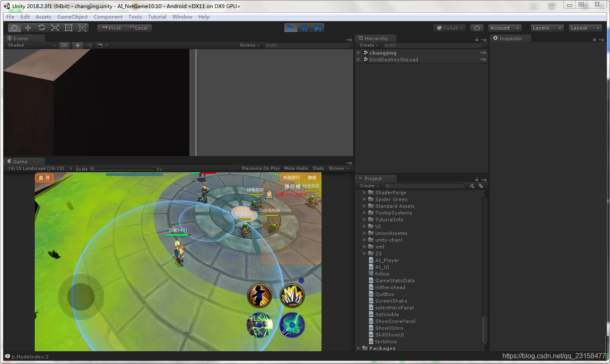Click Project search by type icon
The image size is (610, 364).
pyautogui.click(x=472, y=186)
